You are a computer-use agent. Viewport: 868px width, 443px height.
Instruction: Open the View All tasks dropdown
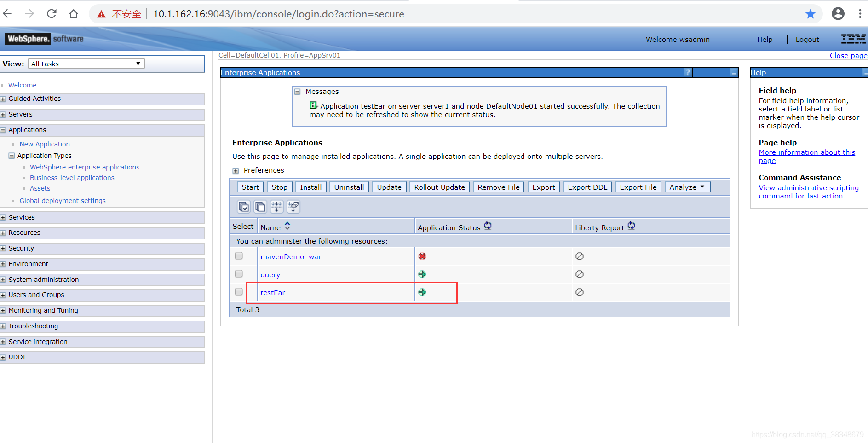(86, 64)
